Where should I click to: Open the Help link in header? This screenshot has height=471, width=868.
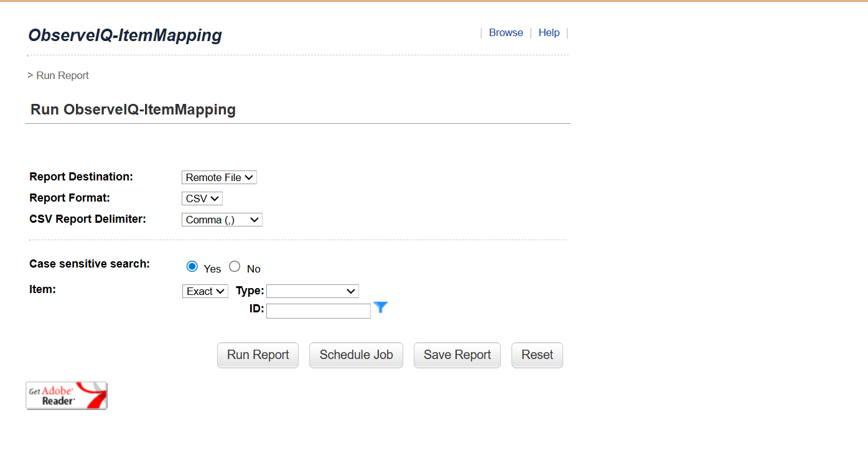pos(549,33)
